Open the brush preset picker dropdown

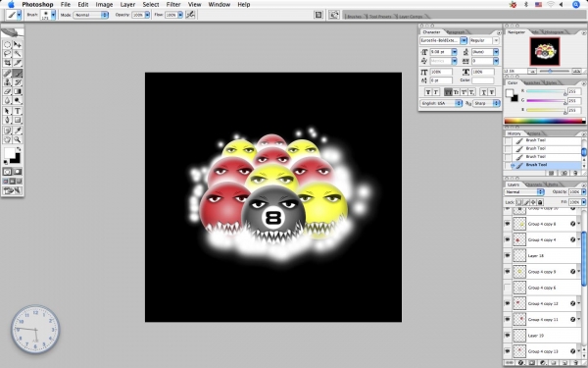(x=53, y=15)
